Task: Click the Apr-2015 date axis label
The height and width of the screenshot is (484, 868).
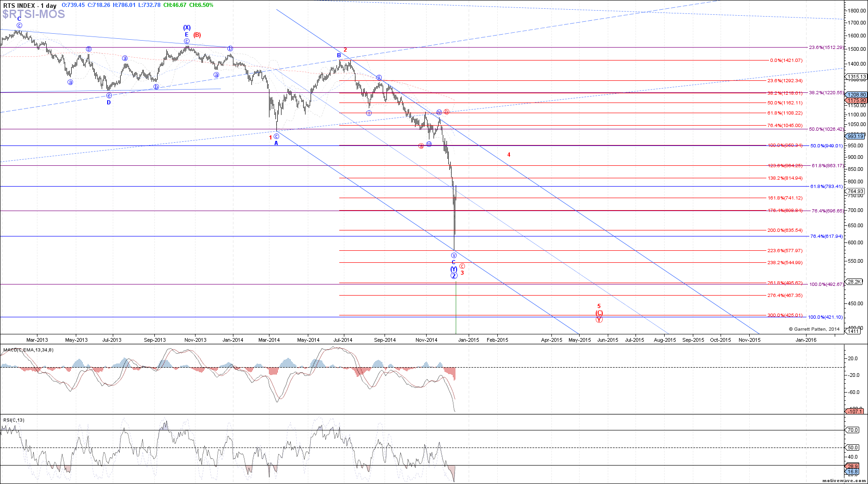Action: coord(552,340)
